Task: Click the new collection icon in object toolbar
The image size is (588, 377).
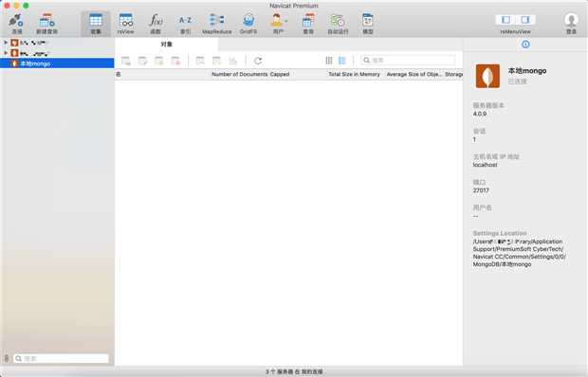Action: pos(159,61)
